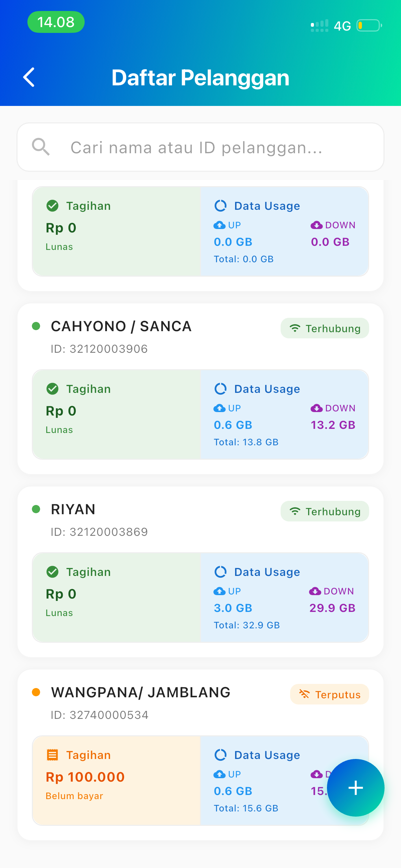Tap the back arrow in header
This screenshot has width=401, height=868.
pos(29,77)
